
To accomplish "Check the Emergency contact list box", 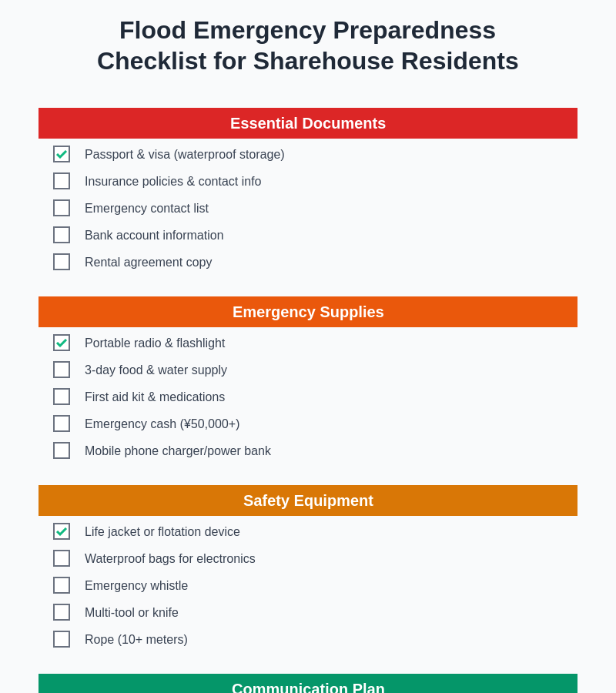I will pyautogui.click(x=62, y=208).
